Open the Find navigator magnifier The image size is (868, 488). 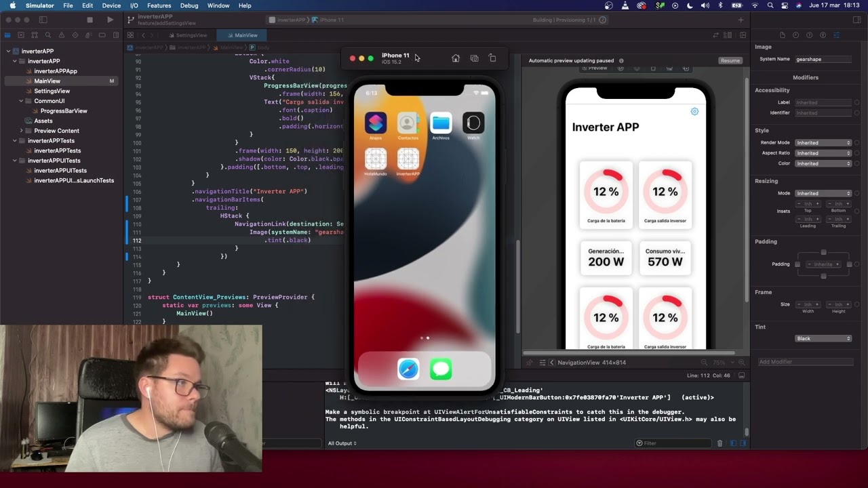[x=48, y=35]
